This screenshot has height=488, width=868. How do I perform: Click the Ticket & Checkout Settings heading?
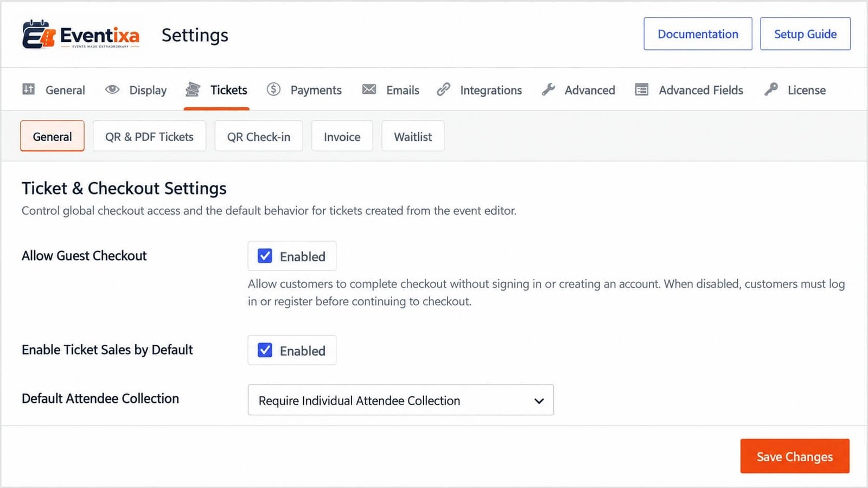tap(124, 188)
